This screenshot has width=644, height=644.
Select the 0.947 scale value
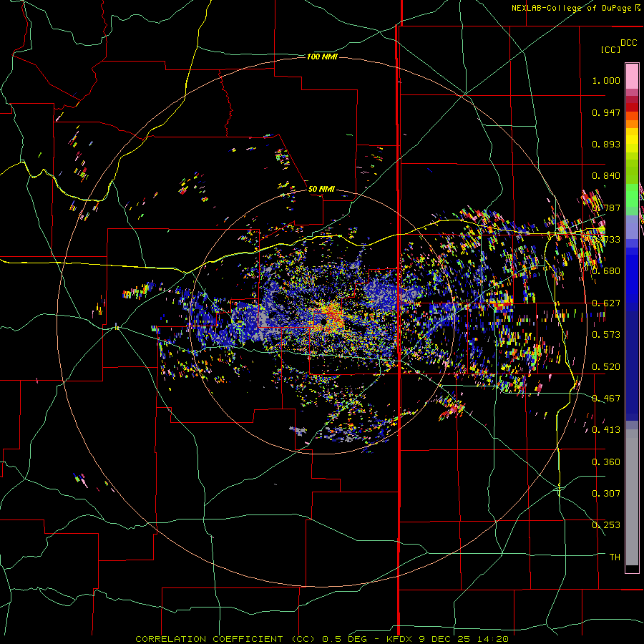pyautogui.click(x=606, y=112)
